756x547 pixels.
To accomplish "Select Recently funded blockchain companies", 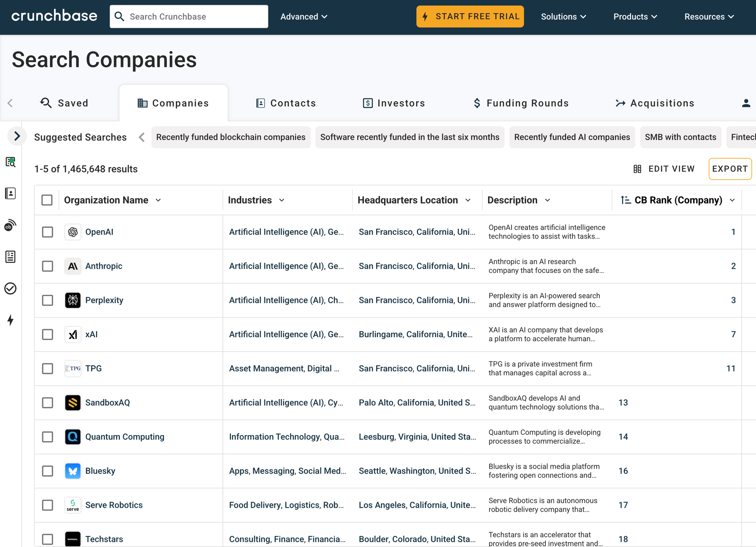I will point(231,137).
